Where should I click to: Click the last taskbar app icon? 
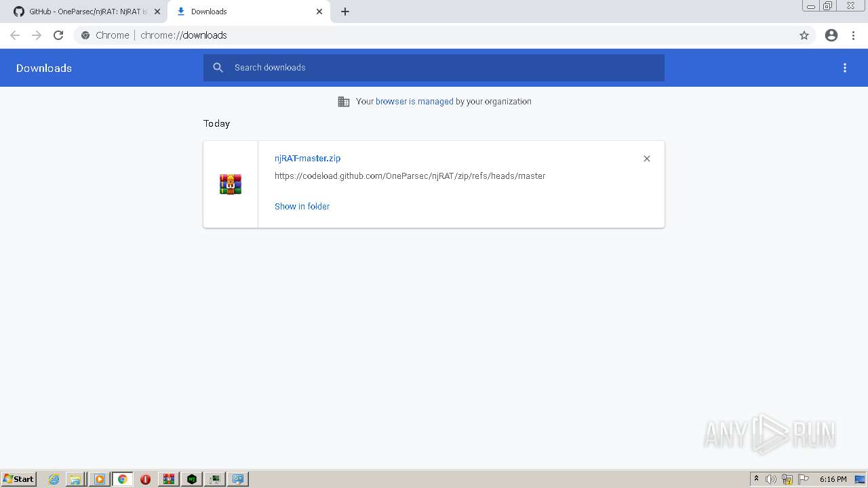[238, 479]
